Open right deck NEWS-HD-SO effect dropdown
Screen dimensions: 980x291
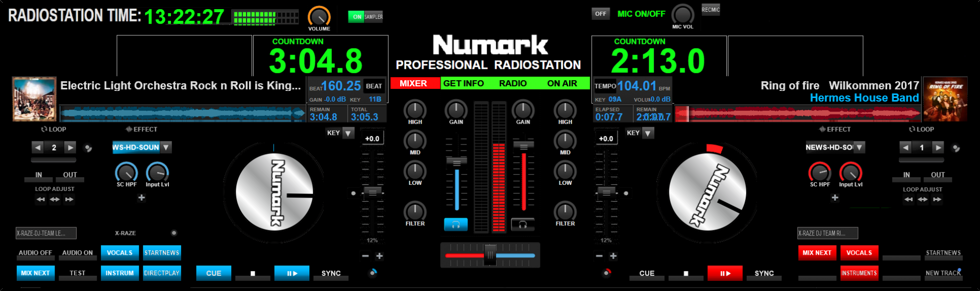point(860,148)
